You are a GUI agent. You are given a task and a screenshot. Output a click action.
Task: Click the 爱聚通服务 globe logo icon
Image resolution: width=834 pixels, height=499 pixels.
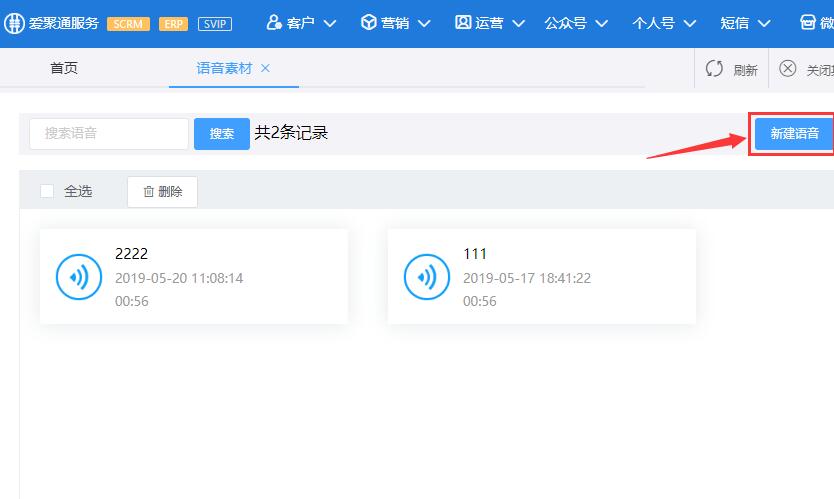[x=14, y=23]
